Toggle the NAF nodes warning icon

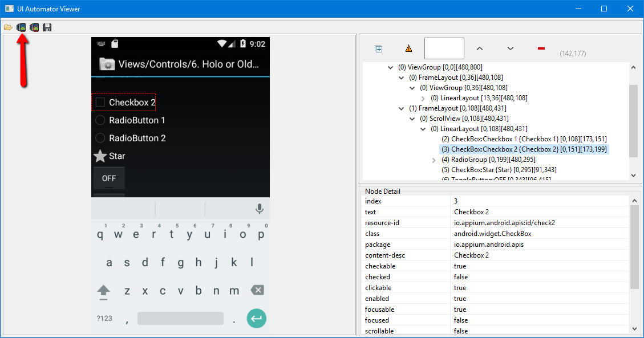click(408, 48)
